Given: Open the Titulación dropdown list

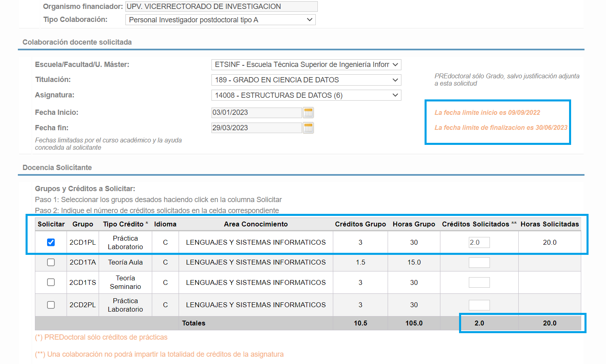Looking at the screenshot, I should tap(306, 80).
